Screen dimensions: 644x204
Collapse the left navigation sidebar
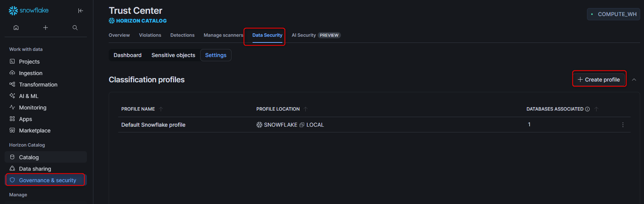point(80,11)
